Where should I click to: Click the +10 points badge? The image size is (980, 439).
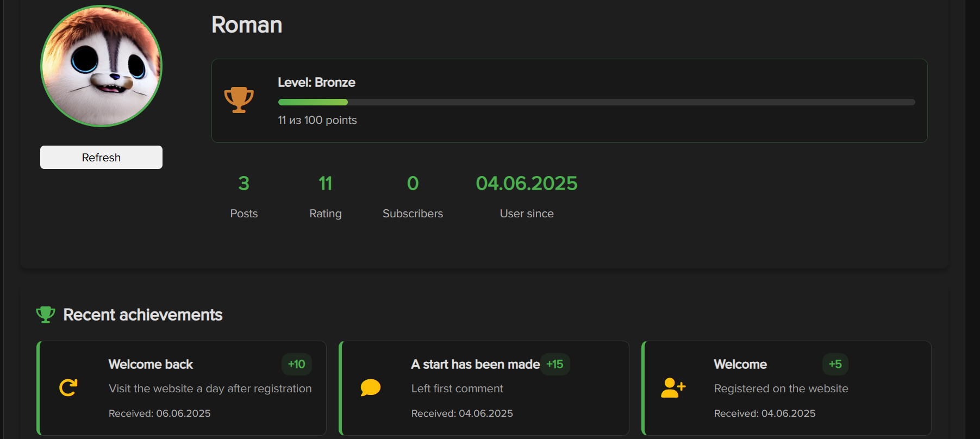[297, 364]
